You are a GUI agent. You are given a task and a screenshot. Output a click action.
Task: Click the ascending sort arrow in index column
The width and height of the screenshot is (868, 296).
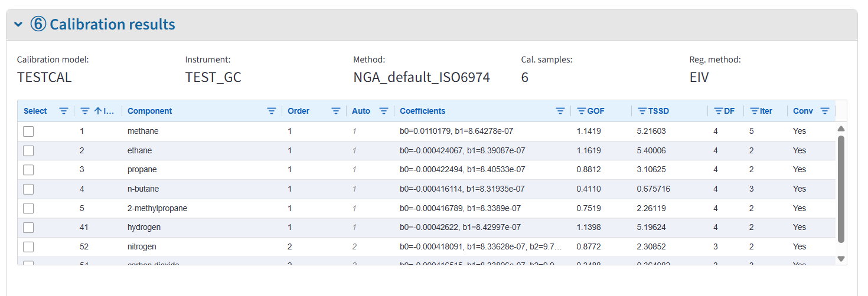pos(98,111)
